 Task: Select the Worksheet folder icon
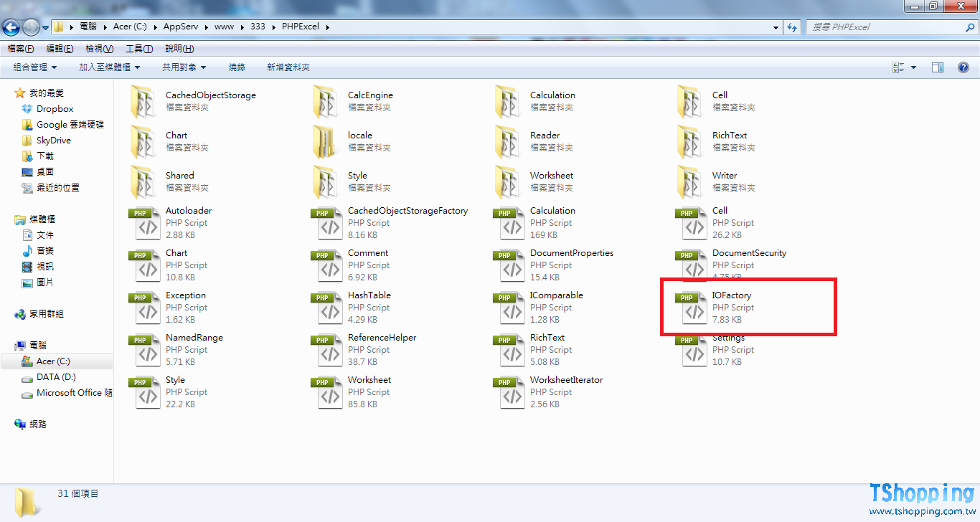[x=508, y=182]
